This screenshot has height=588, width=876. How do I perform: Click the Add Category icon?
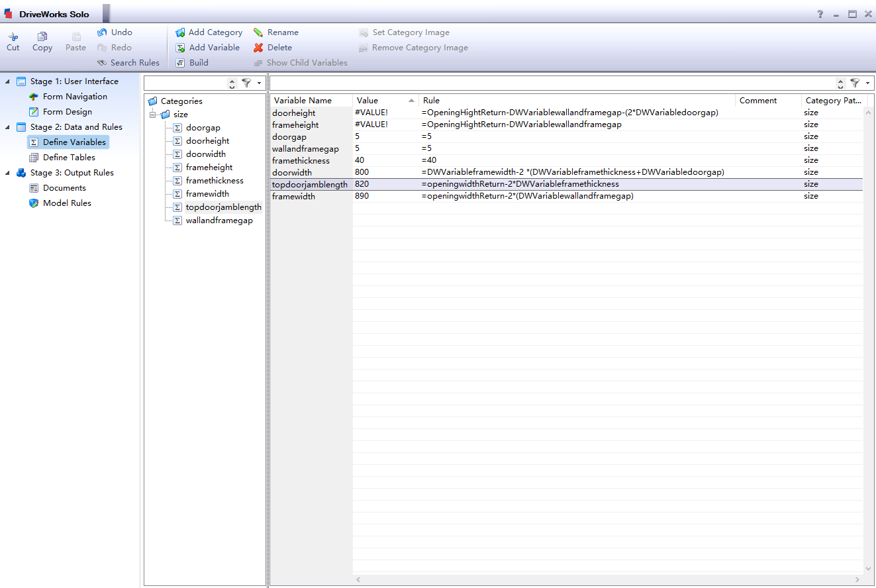point(180,32)
